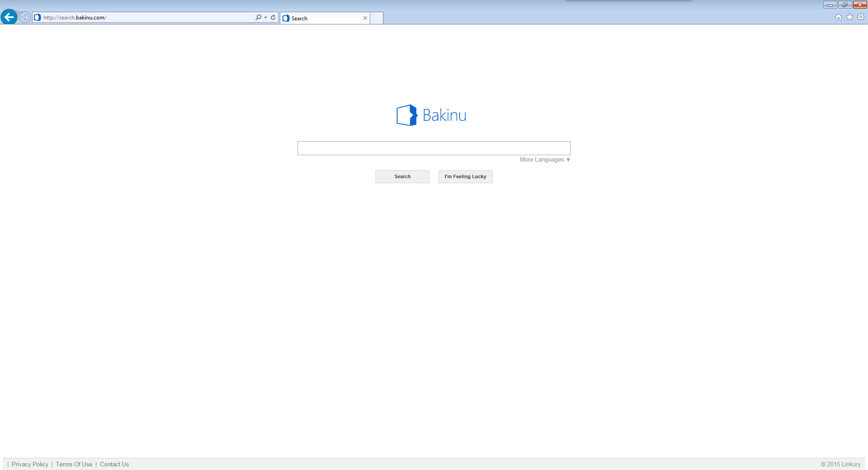The height and width of the screenshot is (470, 868).
Task: Refresh the page with the reload icon
Action: pos(273,17)
